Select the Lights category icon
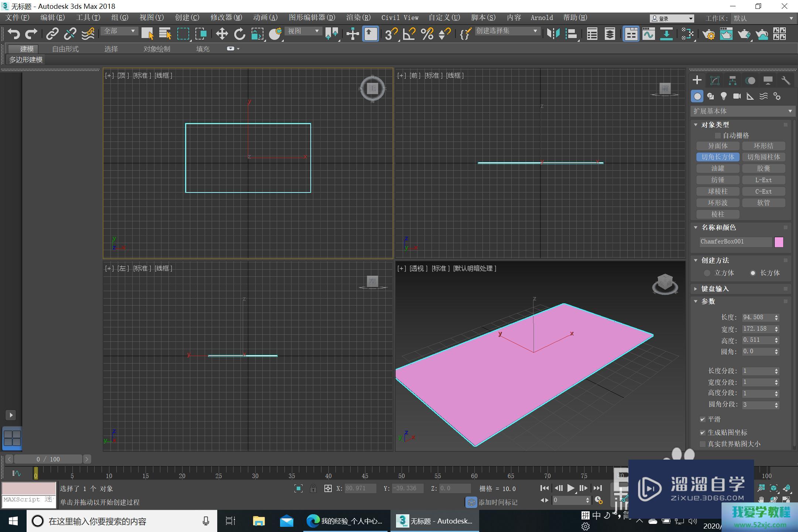 pyautogui.click(x=723, y=96)
